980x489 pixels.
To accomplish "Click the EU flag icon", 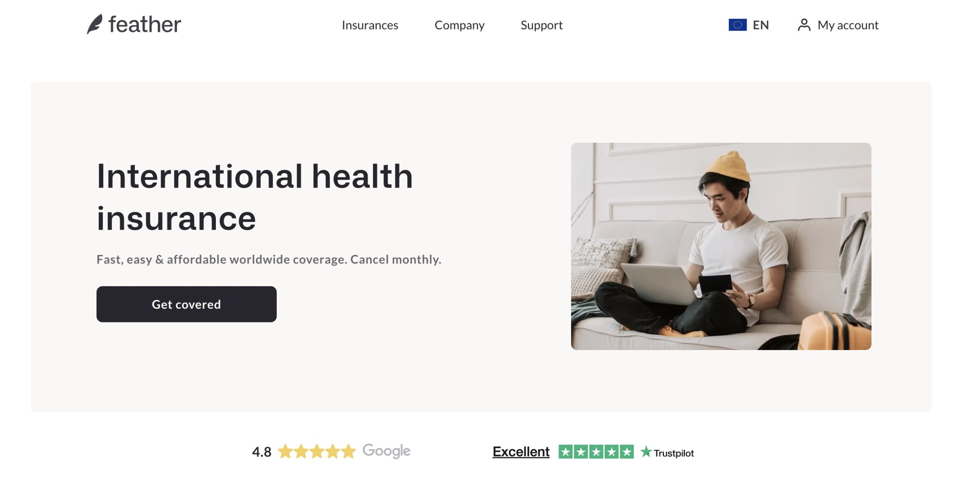I will pos(737,25).
